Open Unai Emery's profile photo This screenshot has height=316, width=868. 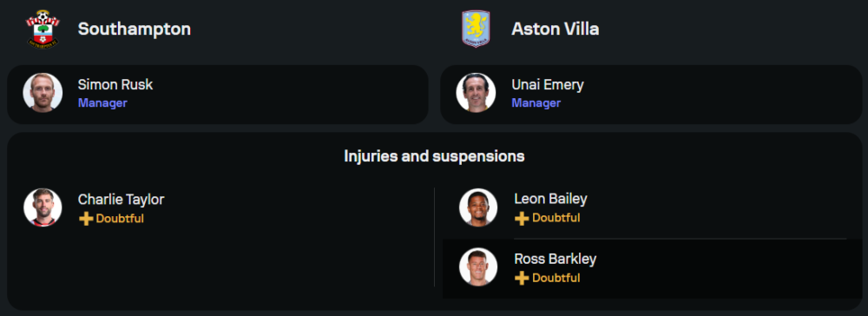coord(476,92)
